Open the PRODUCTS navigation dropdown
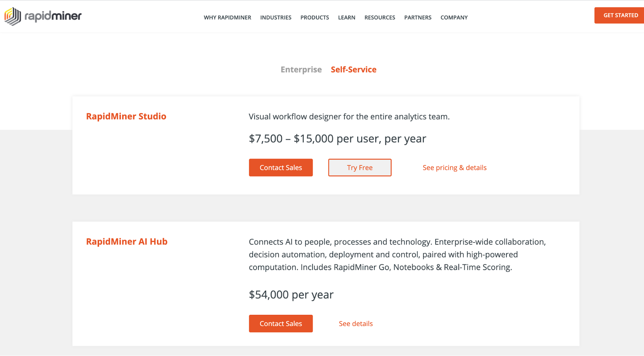The height and width of the screenshot is (356, 644). click(x=314, y=17)
